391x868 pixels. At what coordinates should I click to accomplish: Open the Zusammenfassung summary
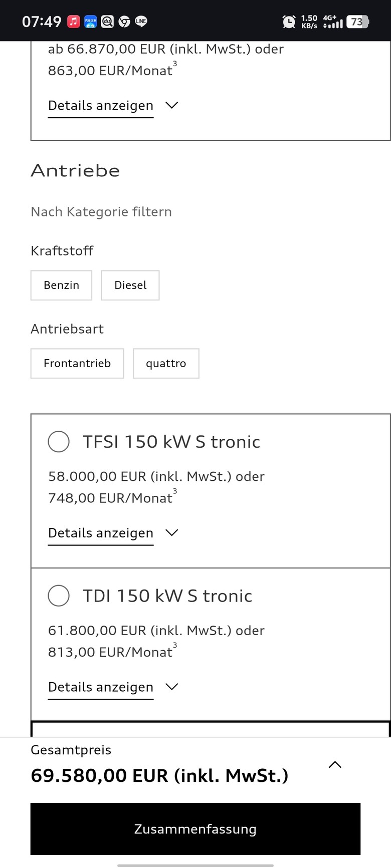coord(195,829)
